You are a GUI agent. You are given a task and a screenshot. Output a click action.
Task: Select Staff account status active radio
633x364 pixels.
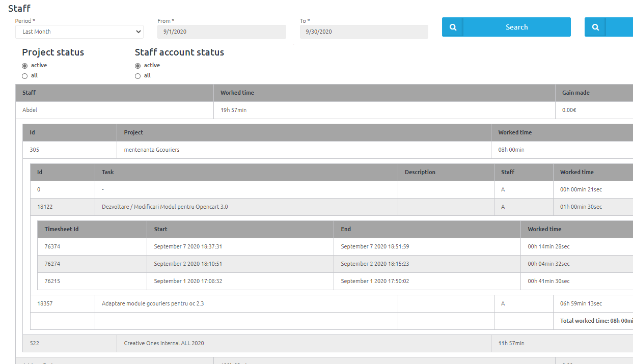(138, 66)
